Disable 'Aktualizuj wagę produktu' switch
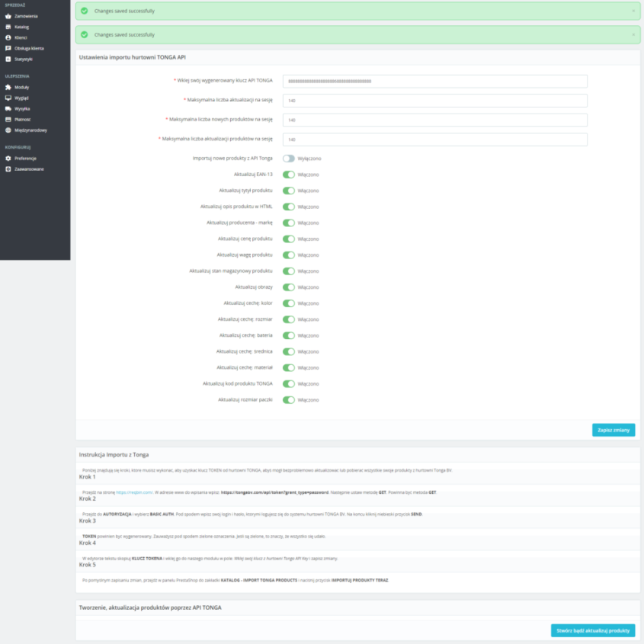The width and height of the screenshot is (644, 644). coord(289,255)
